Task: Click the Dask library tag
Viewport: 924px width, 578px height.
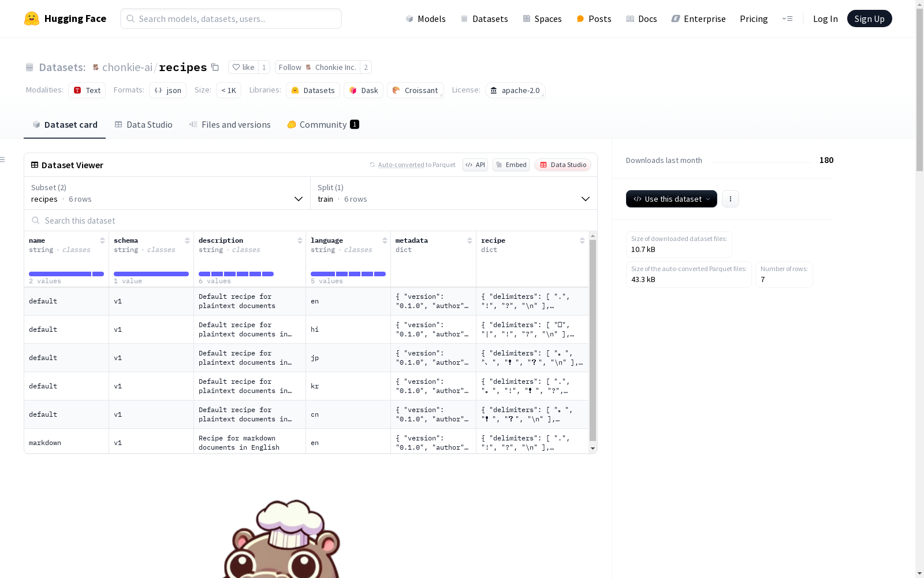Action: point(364,90)
